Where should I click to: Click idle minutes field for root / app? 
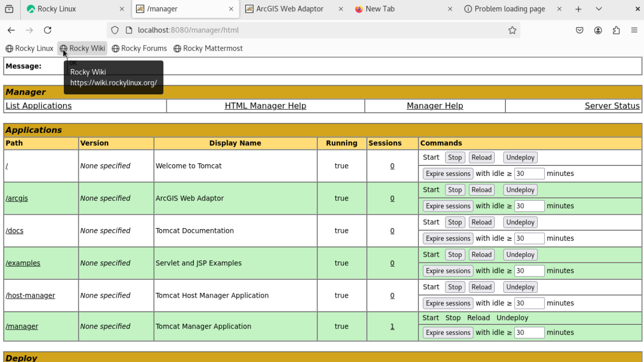click(529, 174)
